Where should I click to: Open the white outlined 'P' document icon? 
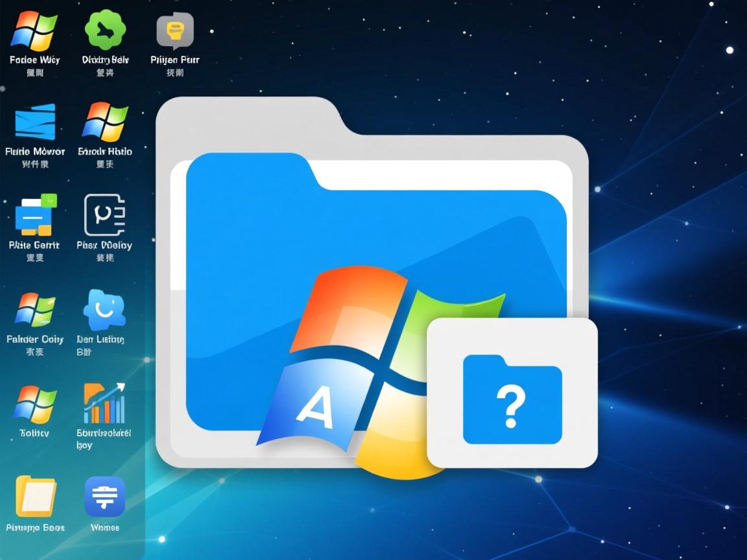[x=104, y=215]
